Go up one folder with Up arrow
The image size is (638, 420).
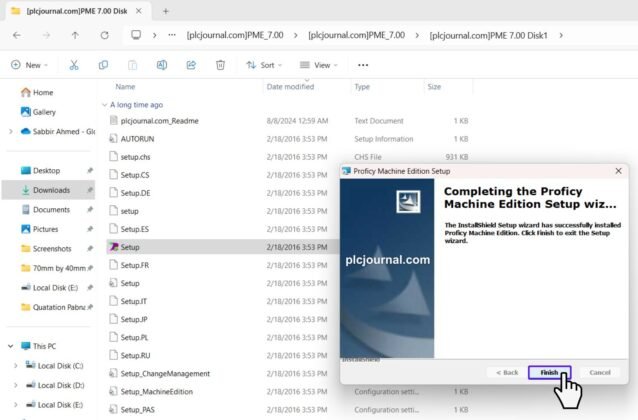(75, 34)
